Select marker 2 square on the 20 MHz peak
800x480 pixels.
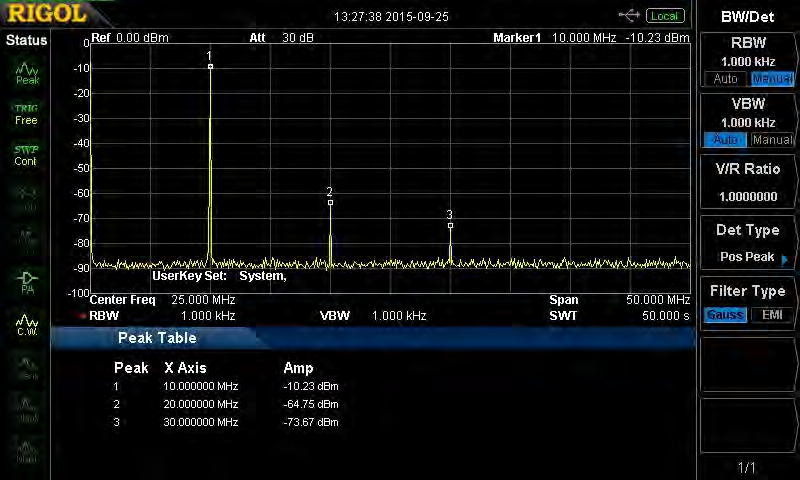pyautogui.click(x=331, y=203)
